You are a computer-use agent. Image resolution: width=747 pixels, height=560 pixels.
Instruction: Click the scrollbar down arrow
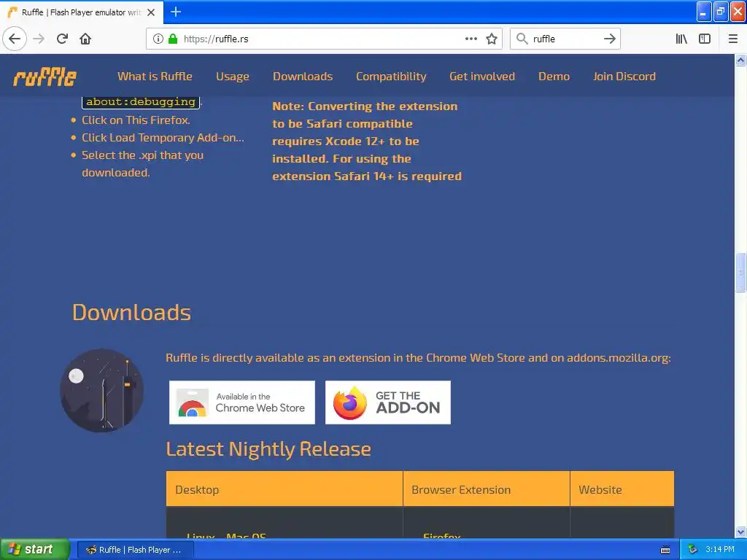point(740,532)
